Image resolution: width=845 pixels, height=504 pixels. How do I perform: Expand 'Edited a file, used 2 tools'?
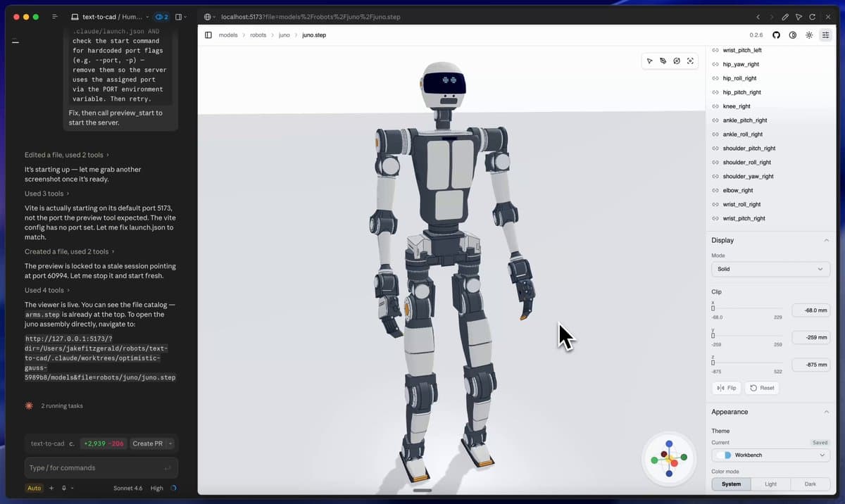[x=66, y=155]
